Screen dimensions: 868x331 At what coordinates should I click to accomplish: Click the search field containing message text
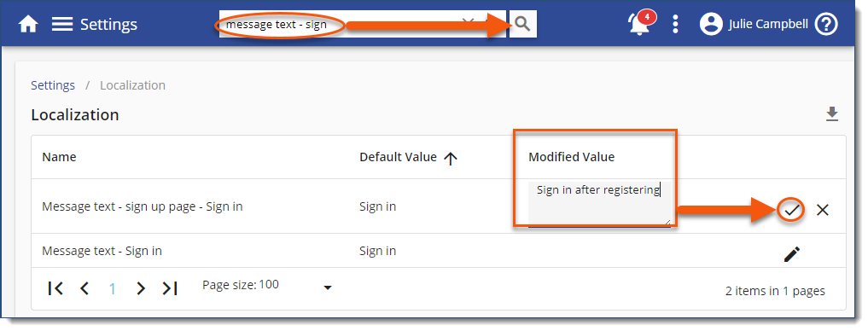click(x=343, y=25)
